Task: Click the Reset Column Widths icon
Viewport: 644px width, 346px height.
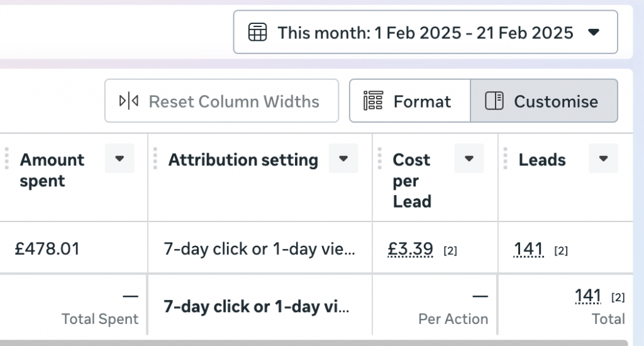Action: (x=129, y=101)
